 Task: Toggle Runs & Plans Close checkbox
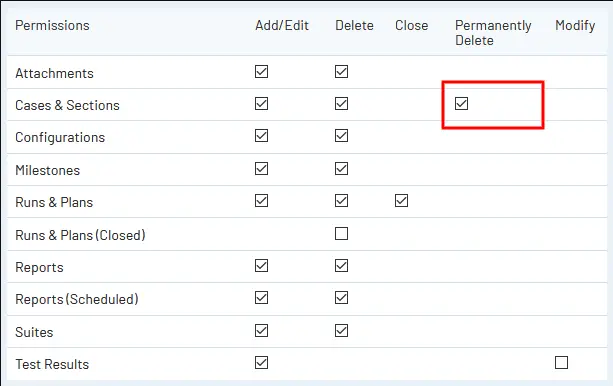pos(401,201)
